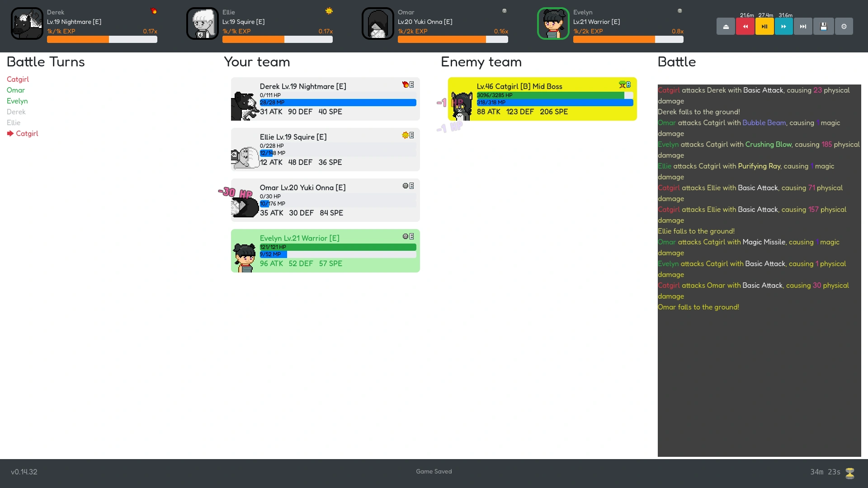Click Ellie's Squire portrait in header
The width and height of the screenshot is (868, 488).
(202, 23)
